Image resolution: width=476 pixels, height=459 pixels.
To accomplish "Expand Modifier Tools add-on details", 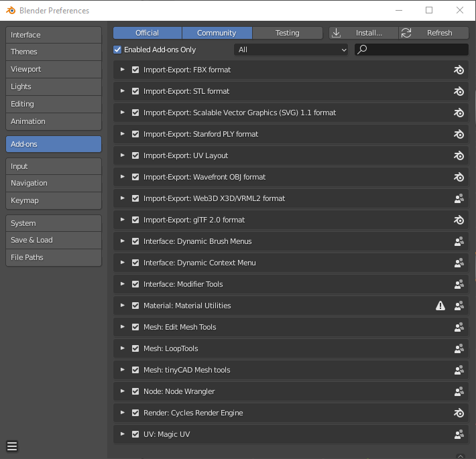I will (x=122, y=284).
